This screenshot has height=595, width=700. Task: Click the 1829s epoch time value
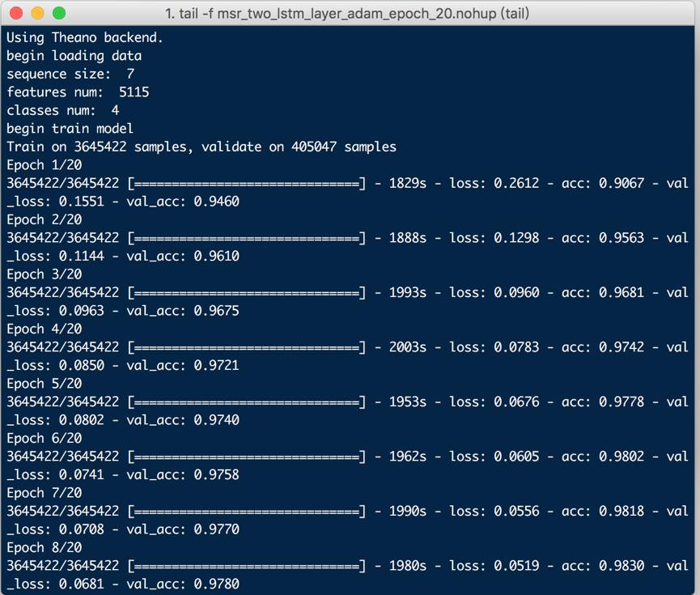pyautogui.click(x=408, y=183)
